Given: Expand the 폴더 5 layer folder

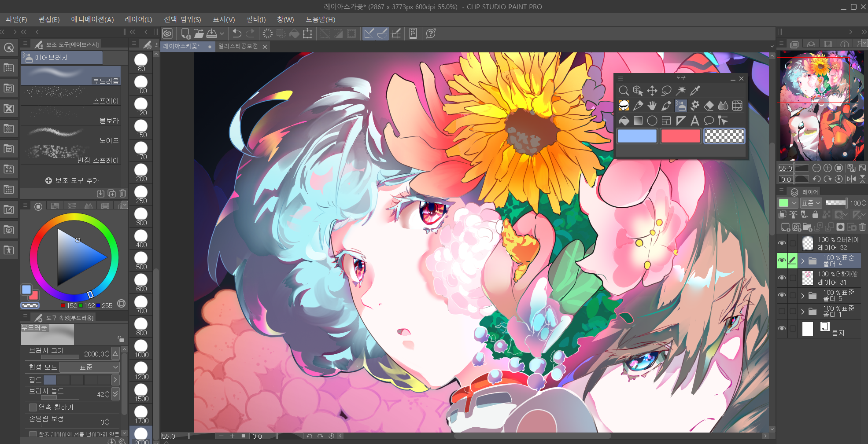Looking at the screenshot, I should pyautogui.click(x=802, y=296).
